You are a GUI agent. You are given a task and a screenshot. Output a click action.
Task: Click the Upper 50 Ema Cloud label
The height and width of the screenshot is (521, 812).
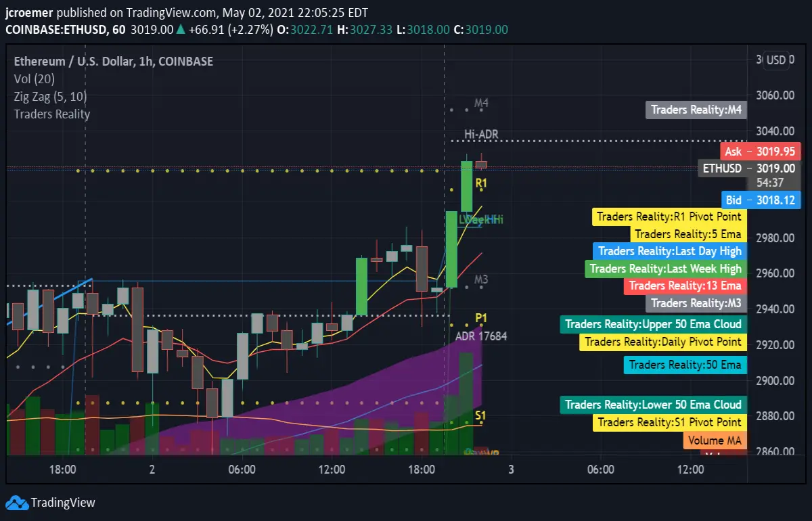click(x=654, y=324)
